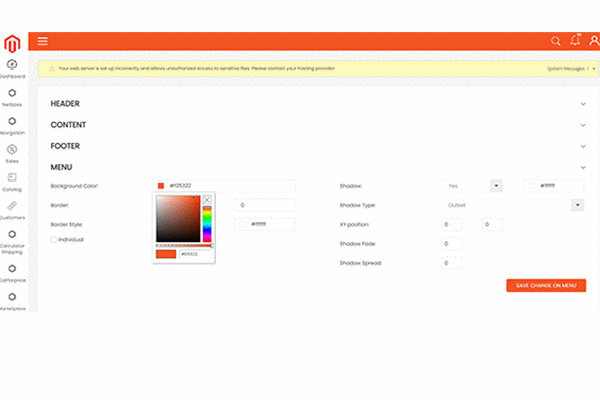
Task: Click Save Change on Menu button
Action: [545, 285]
